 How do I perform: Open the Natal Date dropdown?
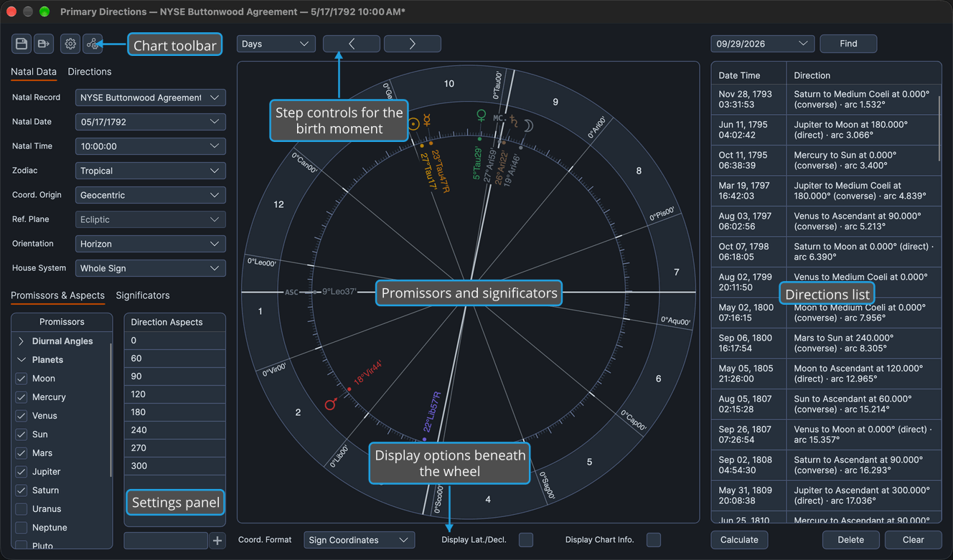coord(151,122)
